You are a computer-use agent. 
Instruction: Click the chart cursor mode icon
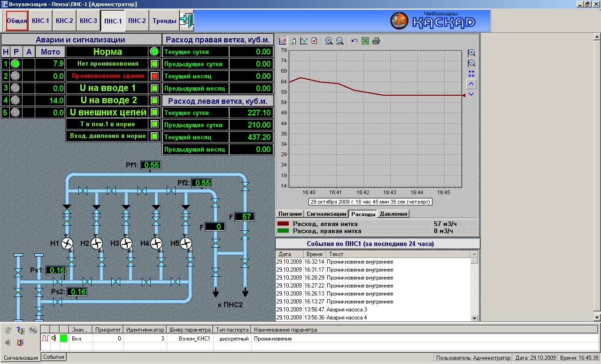[283, 41]
